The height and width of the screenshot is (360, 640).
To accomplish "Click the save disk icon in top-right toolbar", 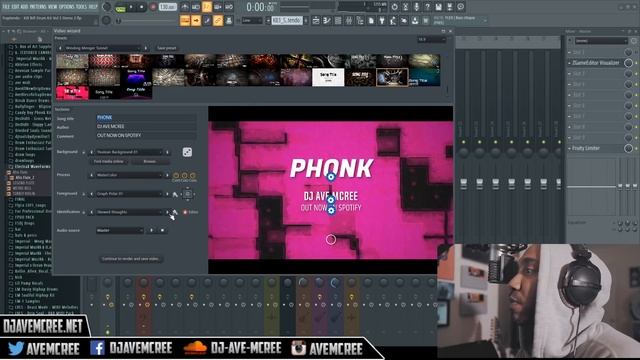I will tap(438, 7).
